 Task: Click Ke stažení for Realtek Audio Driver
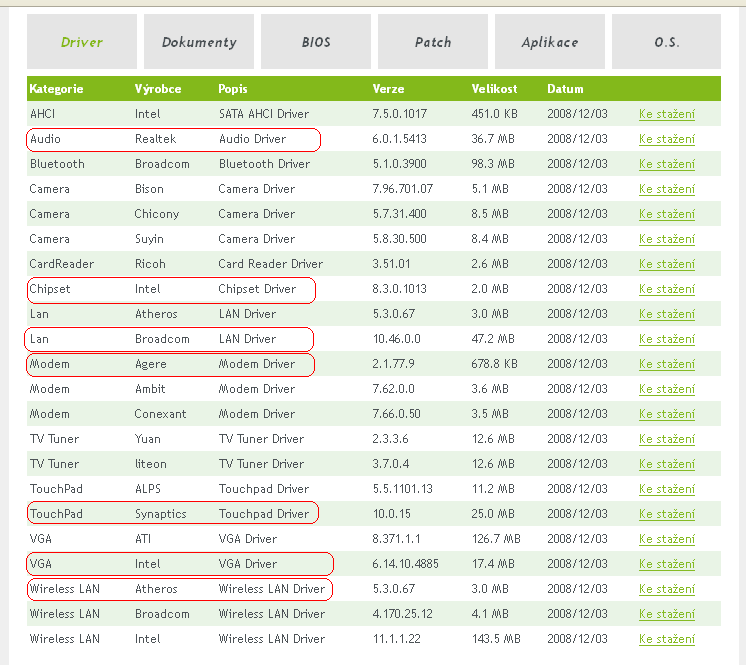tap(667, 139)
